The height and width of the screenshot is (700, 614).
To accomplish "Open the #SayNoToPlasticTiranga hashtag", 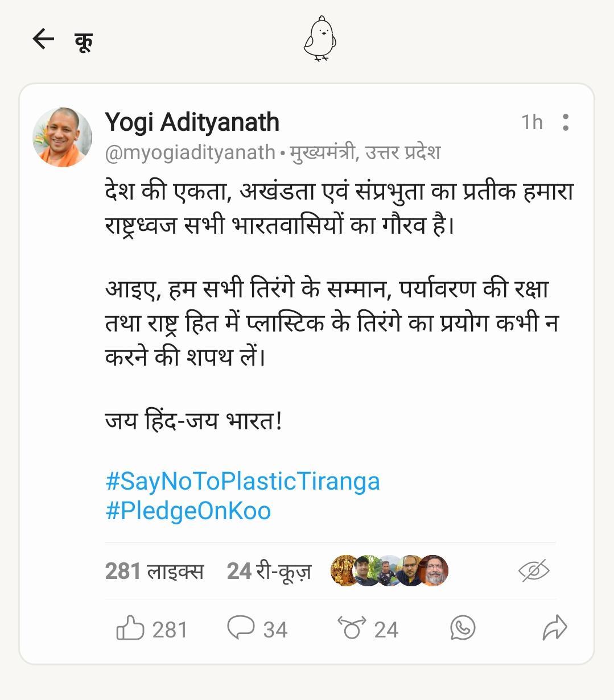I will click(241, 481).
